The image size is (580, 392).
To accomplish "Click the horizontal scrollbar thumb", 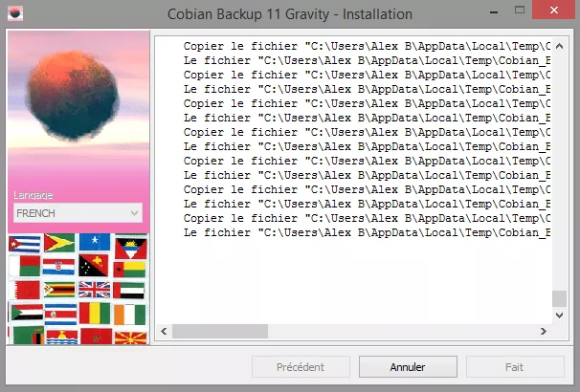I will tap(220, 332).
